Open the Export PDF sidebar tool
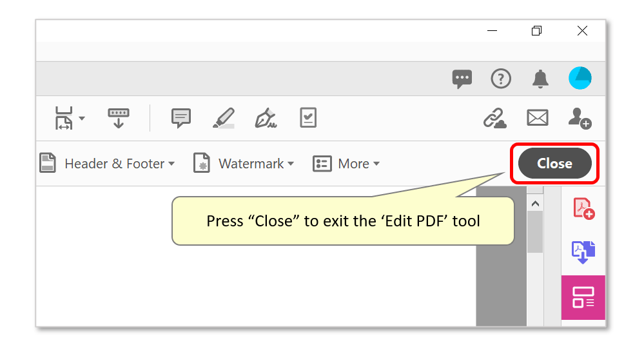The image size is (644, 345). click(x=583, y=252)
